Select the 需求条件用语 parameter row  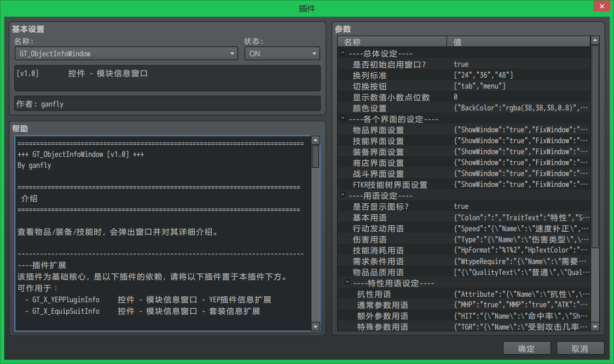coord(464,261)
